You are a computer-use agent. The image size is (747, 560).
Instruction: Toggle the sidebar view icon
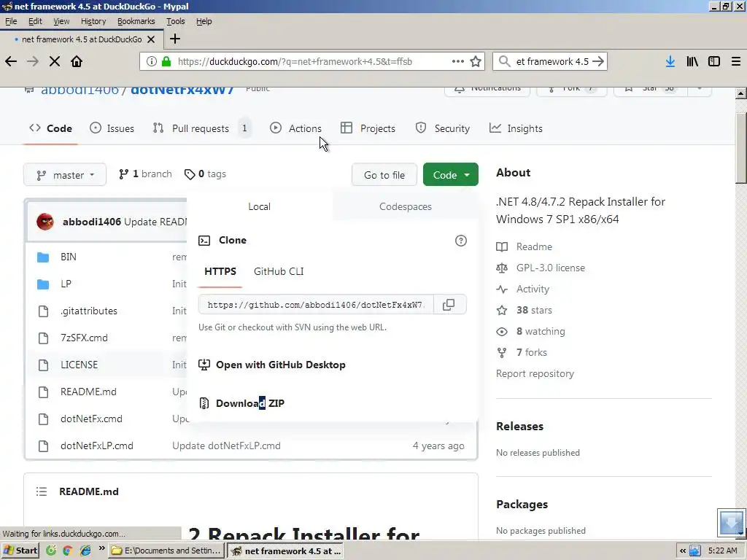tap(714, 61)
